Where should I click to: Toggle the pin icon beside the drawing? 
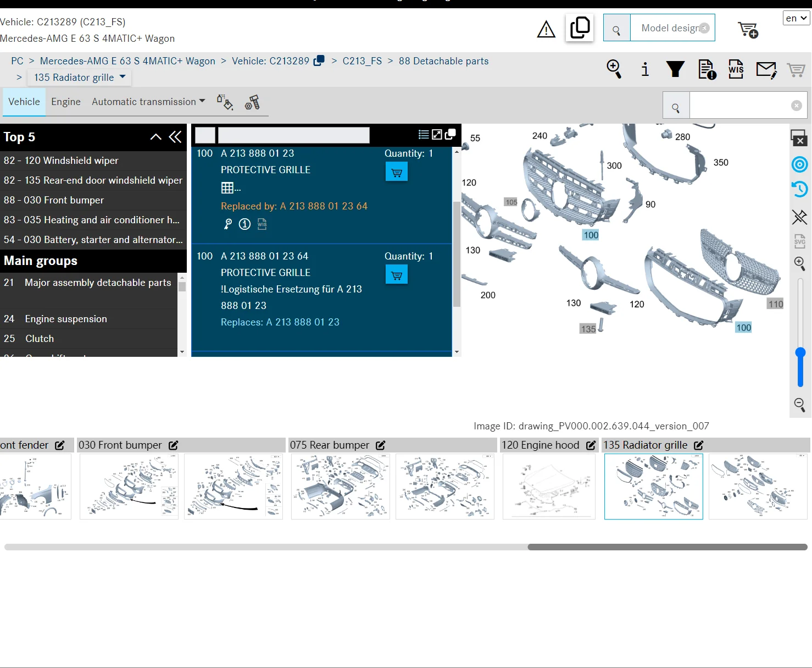click(x=800, y=217)
